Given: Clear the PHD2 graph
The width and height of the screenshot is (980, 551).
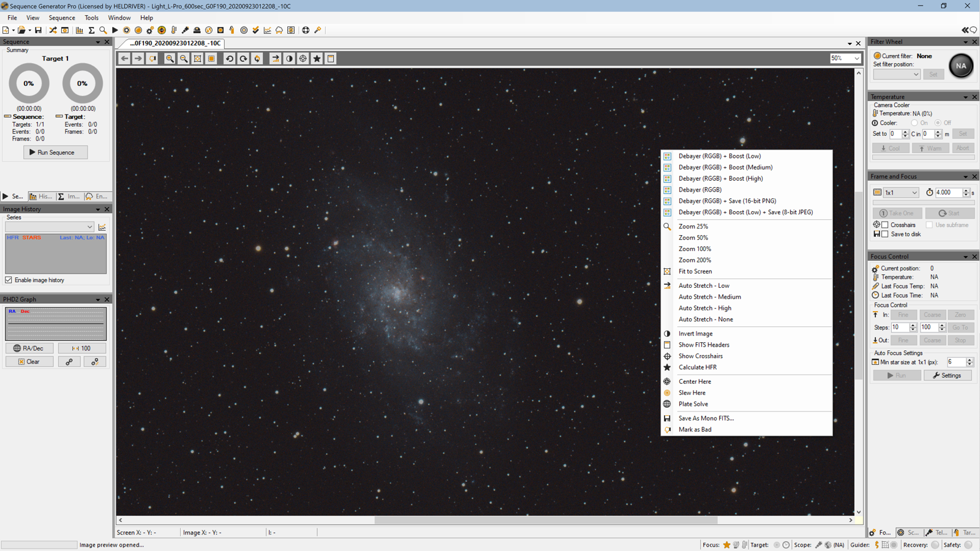Looking at the screenshot, I should pos(29,361).
